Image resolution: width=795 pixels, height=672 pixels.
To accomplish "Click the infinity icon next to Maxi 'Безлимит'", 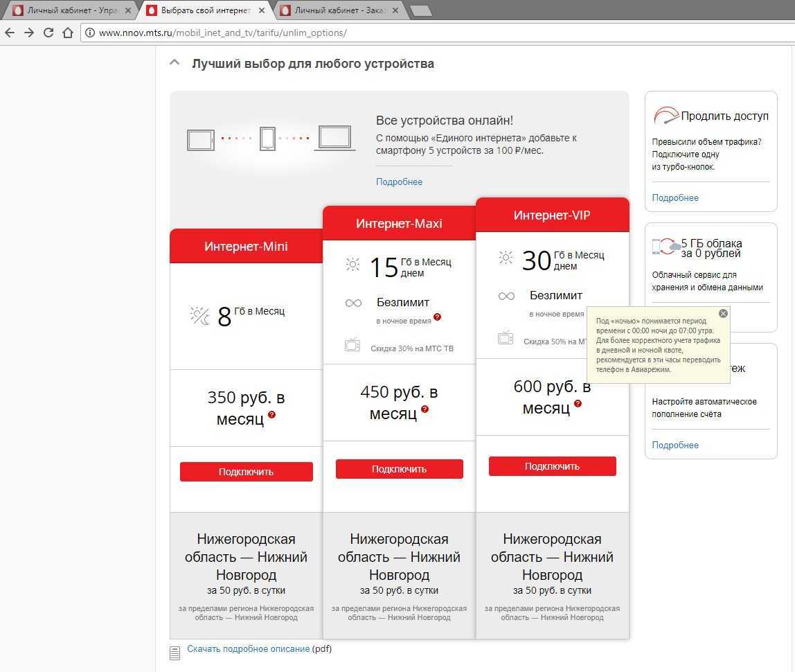I will [x=353, y=303].
